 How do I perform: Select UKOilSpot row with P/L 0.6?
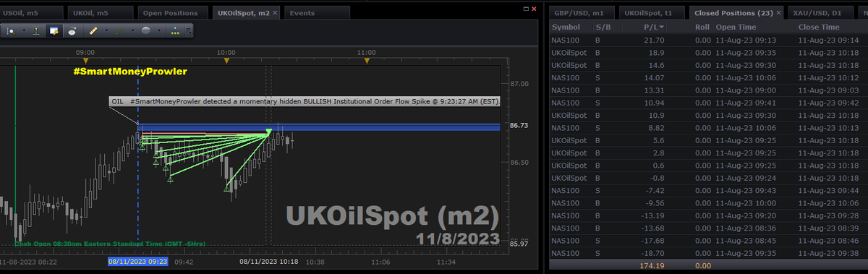[x=708, y=166]
